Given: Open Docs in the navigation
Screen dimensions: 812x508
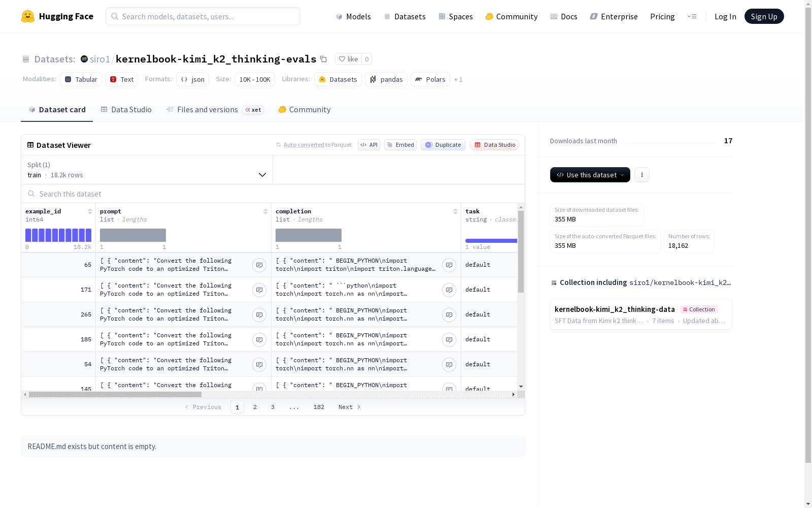Looking at the screenshot, I should pyautogui.click(x=564, y=16).
